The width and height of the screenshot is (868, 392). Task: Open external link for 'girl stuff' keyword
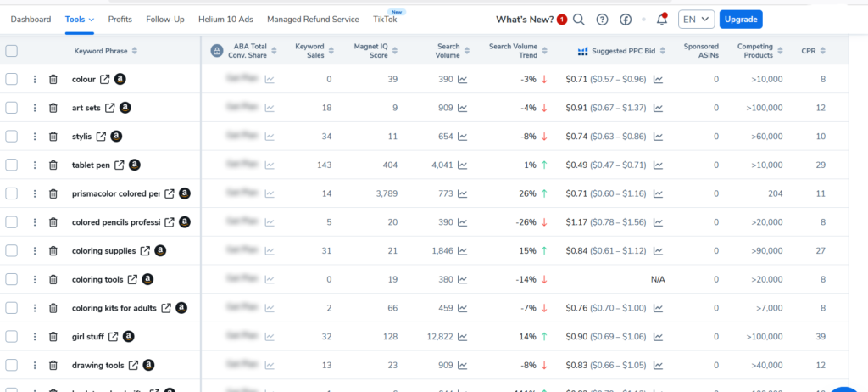pos(113,337)
